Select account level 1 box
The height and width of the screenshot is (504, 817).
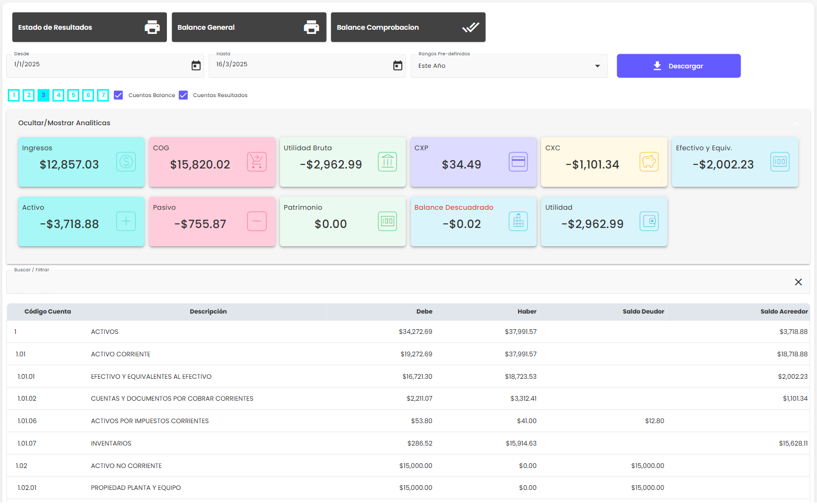click(14, 95)
